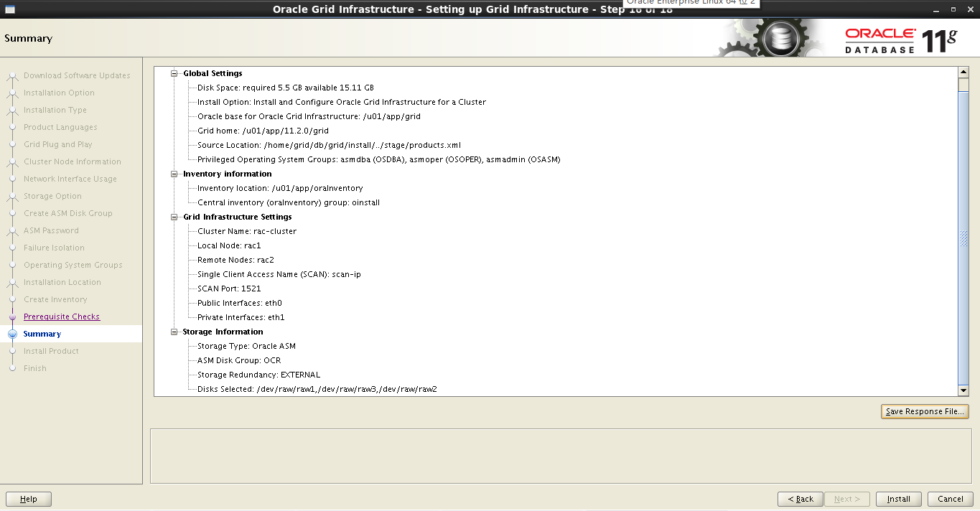
Task: Click the Install Product step bullet icon
Action: [12, 351]
